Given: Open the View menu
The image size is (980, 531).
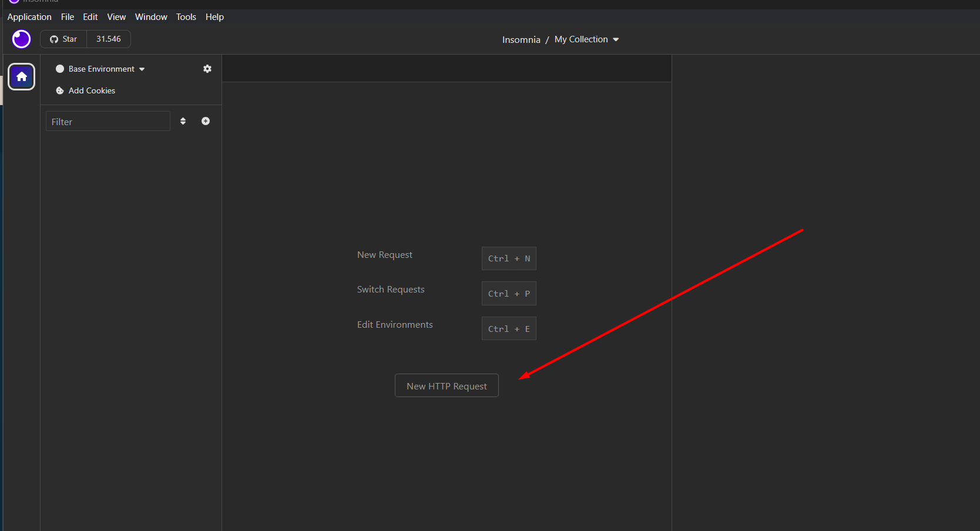Looking at the screenshot, I should click(116, 17).
